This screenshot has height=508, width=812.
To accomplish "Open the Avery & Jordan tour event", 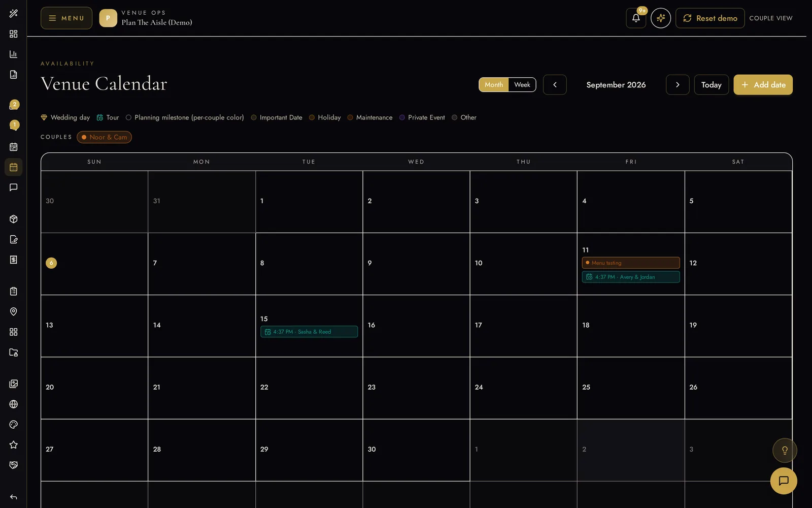I will 631,277.
